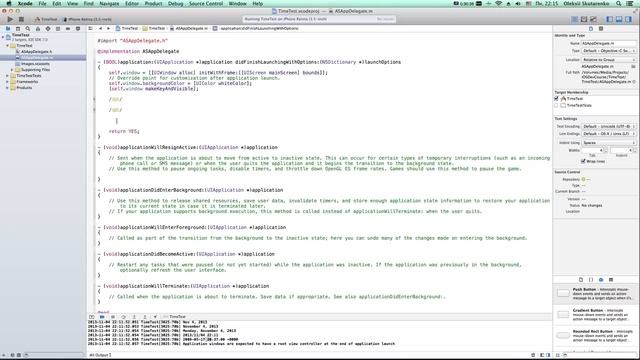Screen dimensions: 640x360
Task: Open Indent Using Spaces dropdown
Action: 609,143
